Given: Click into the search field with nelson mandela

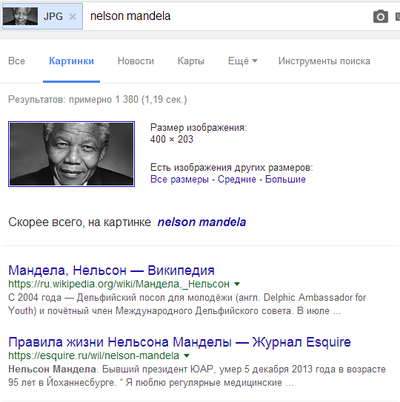Looking at the screenshot, I should 227,16.
